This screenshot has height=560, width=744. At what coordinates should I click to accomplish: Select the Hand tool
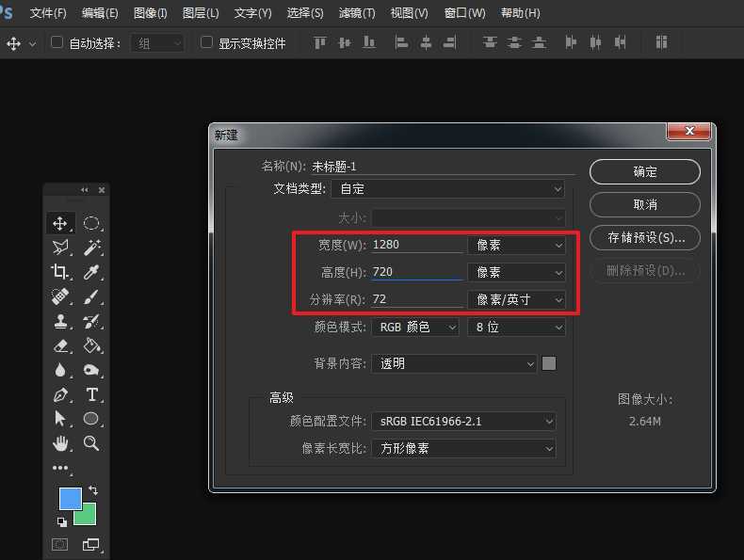[x=60, y=443]
